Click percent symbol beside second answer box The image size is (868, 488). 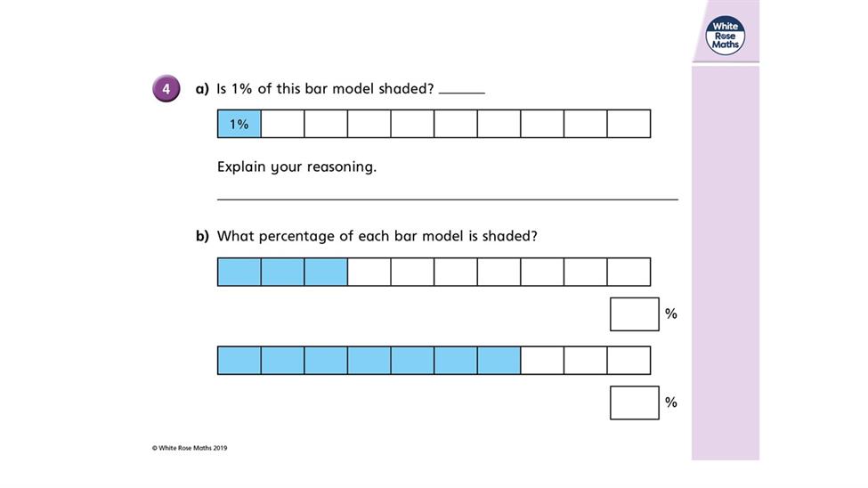671,403
